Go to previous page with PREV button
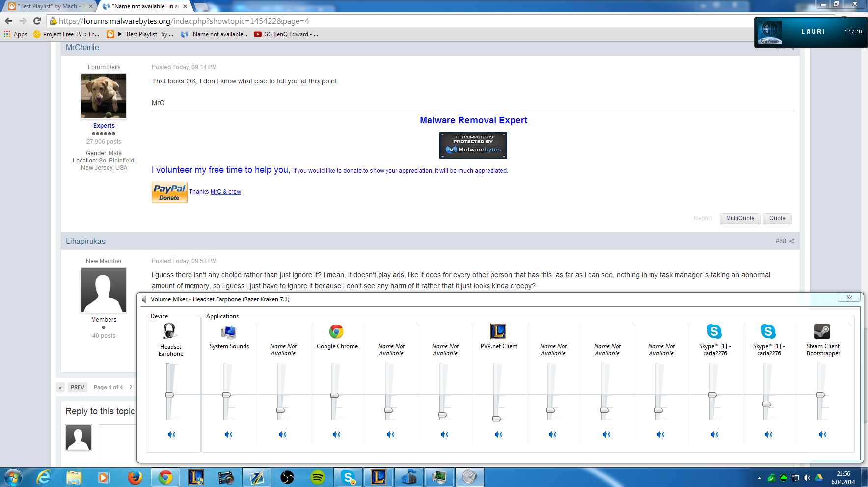Image resolution: width=868 pixels, height=487 pixels. [78, 387]
